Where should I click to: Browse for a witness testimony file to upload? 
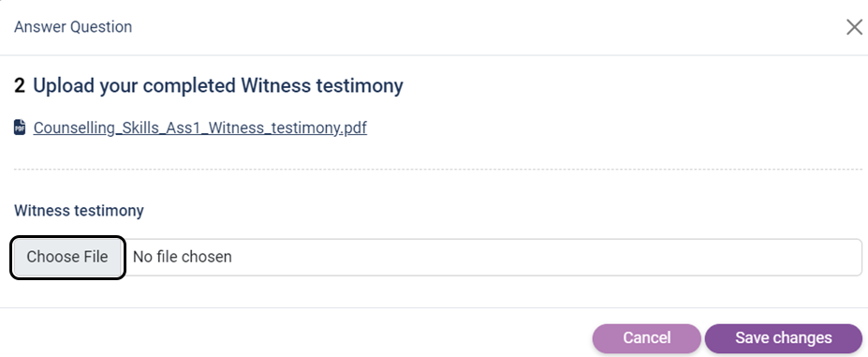tap(67, 258)
